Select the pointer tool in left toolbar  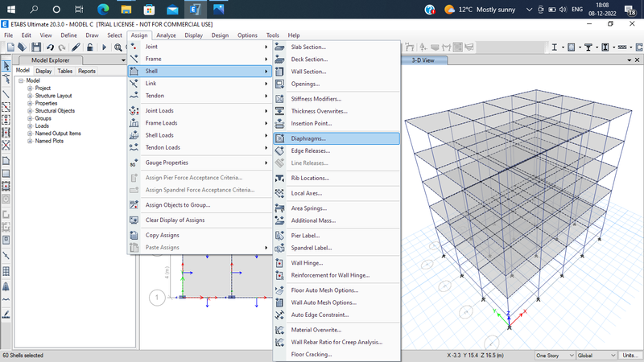pos(6,66)
